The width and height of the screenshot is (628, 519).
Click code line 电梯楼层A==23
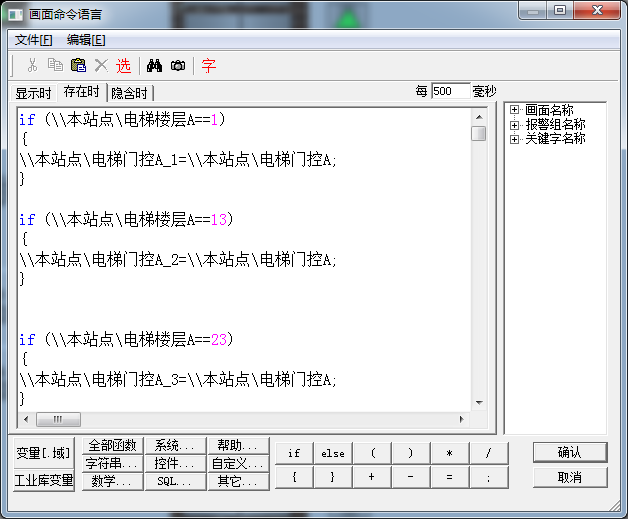(126, 340)
